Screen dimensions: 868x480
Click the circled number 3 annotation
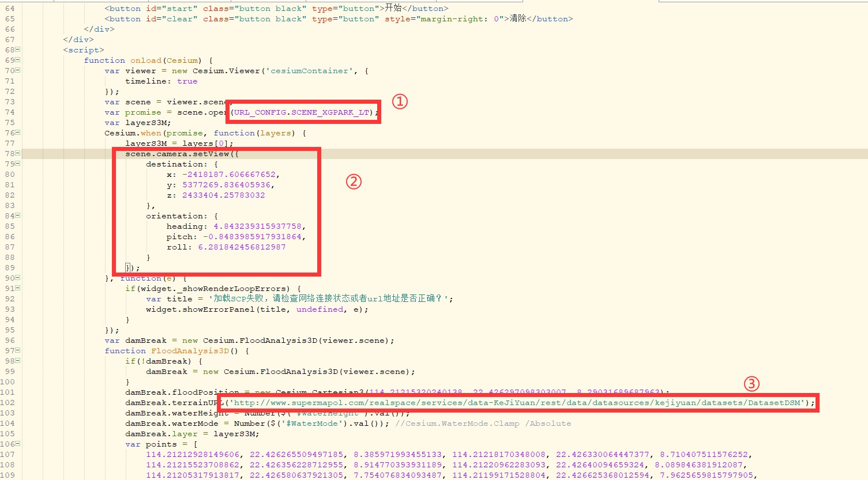click(751, 384)
